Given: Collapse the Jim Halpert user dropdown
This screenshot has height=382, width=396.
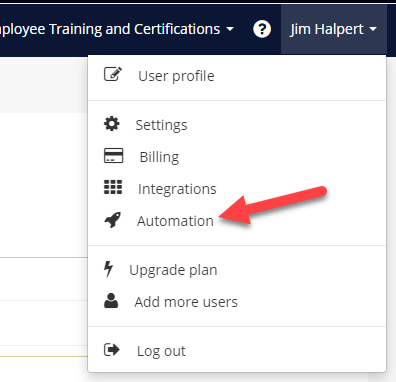Looking at the screenshot, I should click(334, 29).
